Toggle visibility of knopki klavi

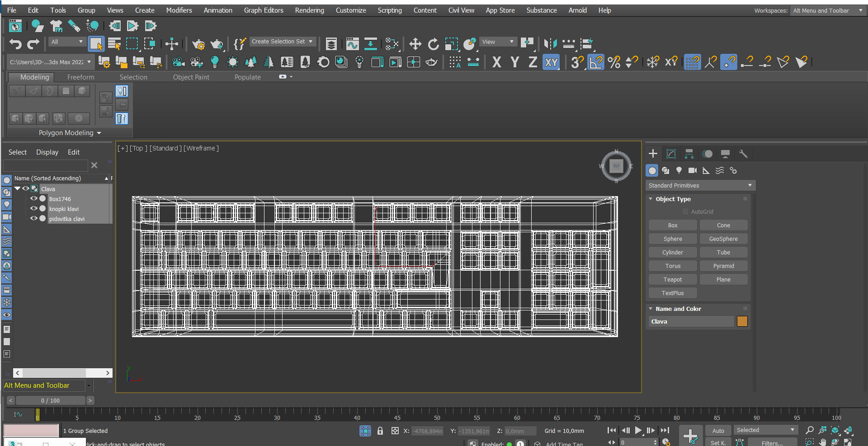[x=34, y=209]
